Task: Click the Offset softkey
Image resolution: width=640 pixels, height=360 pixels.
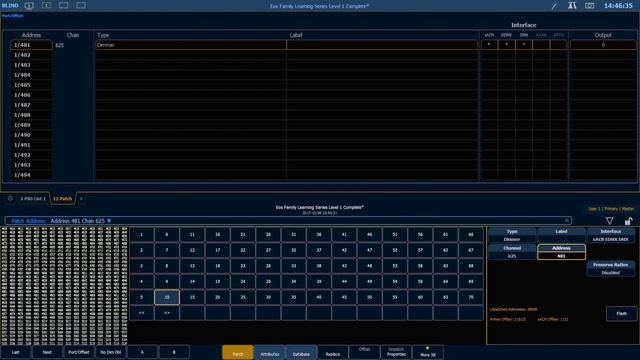Action: click(364, 353)
